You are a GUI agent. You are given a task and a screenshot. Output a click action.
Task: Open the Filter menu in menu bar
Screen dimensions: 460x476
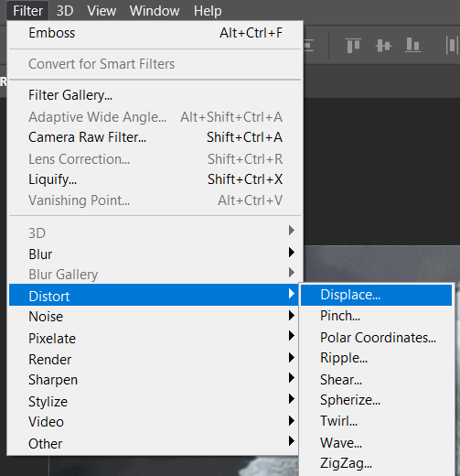click(27, 11)
